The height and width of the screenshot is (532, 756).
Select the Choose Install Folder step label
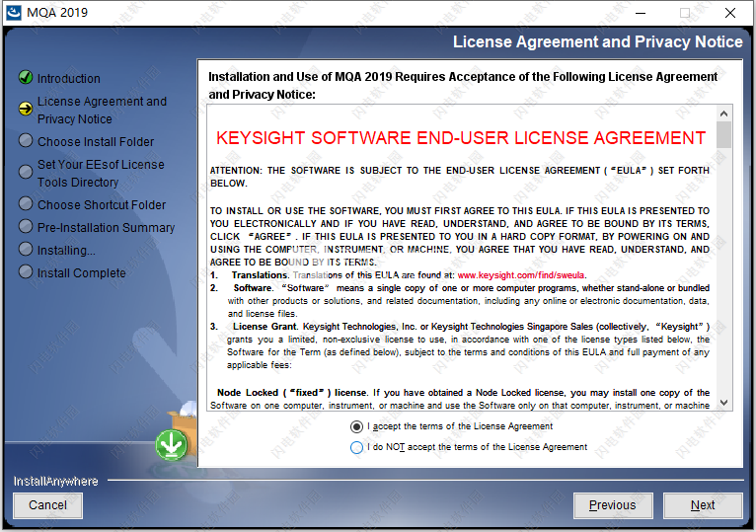(96, 142)
